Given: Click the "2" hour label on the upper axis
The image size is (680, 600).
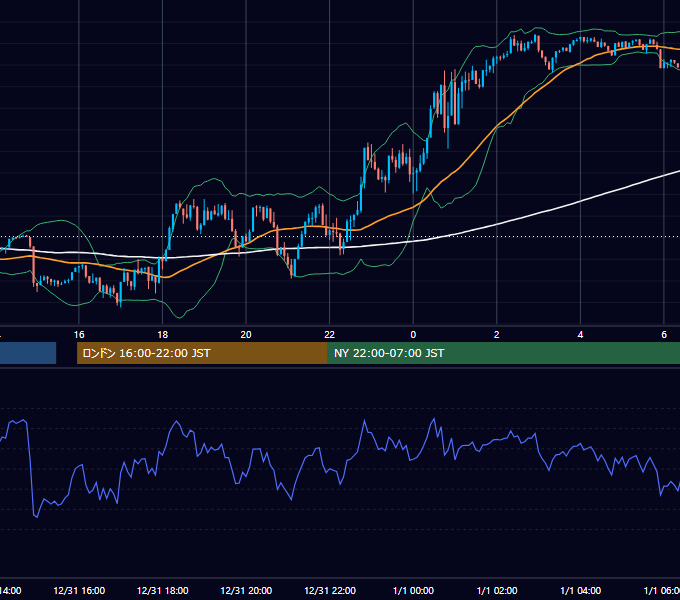Looking at the screenshot, I should click(497, 335).
